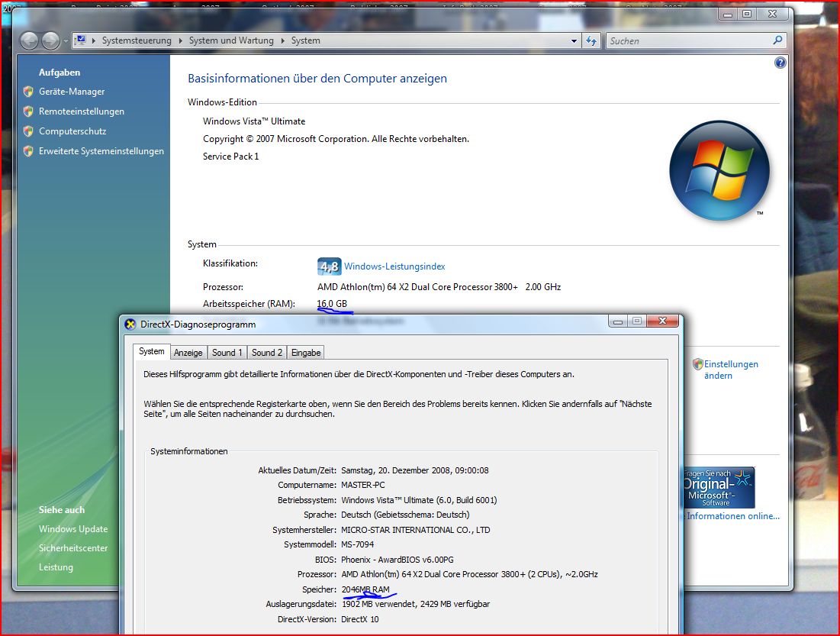Open address bar history dropdown arrow

pos(574,40)
